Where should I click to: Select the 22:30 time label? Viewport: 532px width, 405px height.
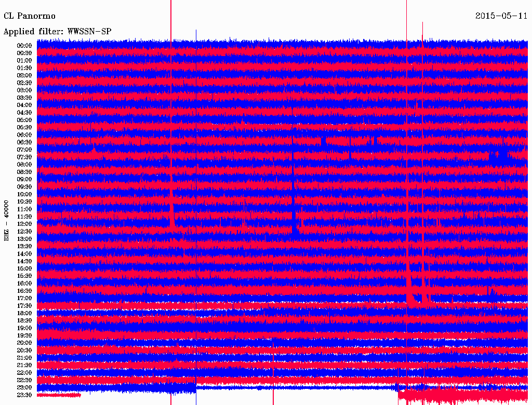pyautogui.click(x=24, y=380)
